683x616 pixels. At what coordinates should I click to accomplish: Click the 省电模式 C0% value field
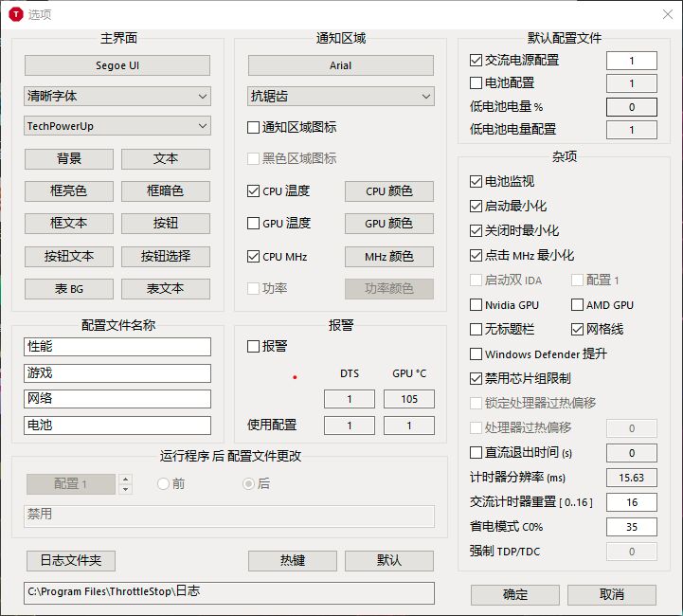click(632, 527)
